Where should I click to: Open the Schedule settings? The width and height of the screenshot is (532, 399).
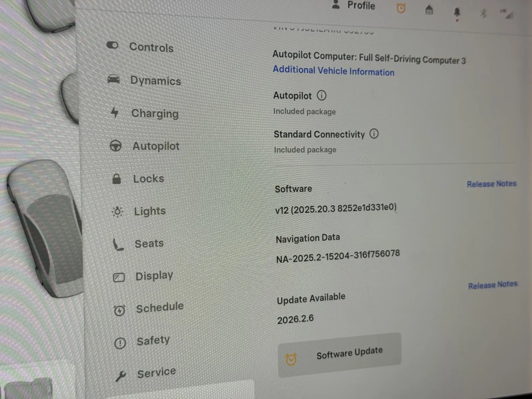(x=160, y=308)
